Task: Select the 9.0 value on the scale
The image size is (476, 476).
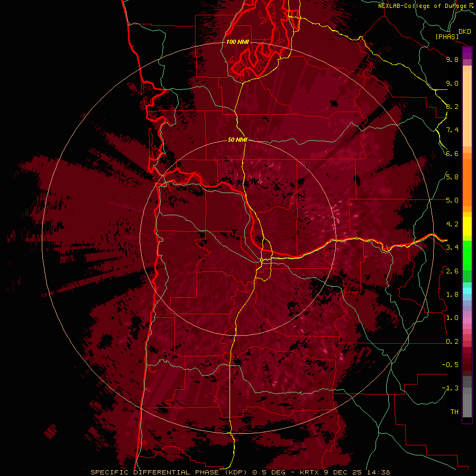Action: 452,83
